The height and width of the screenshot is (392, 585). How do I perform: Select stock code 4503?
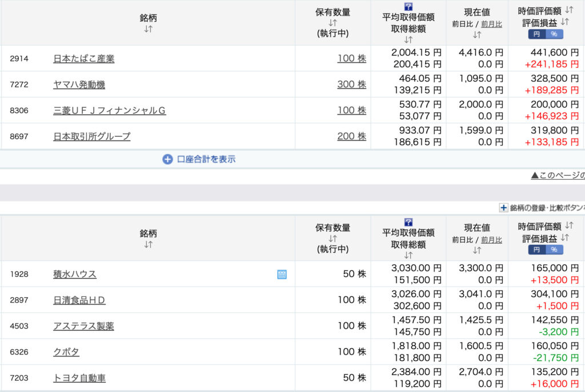pos(19,326)
